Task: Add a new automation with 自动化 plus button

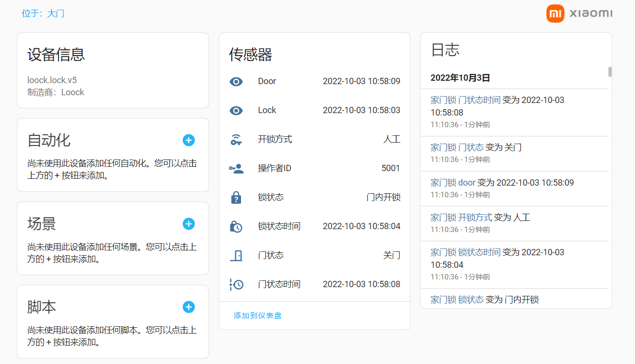Action: coord(189,140)
